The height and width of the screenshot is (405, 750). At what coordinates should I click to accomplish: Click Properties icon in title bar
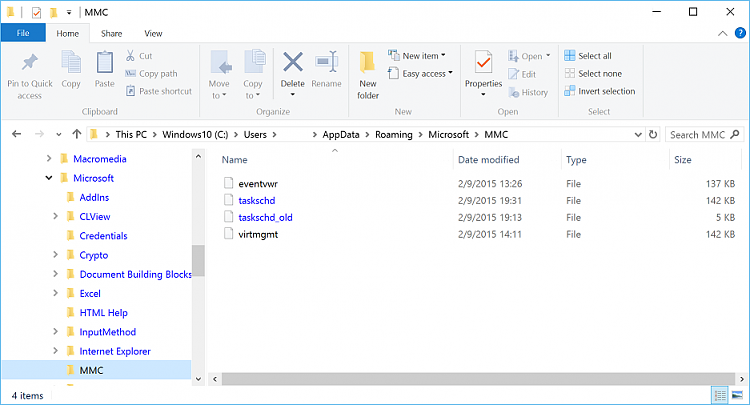pyautogui.click(x=36, y=12)
